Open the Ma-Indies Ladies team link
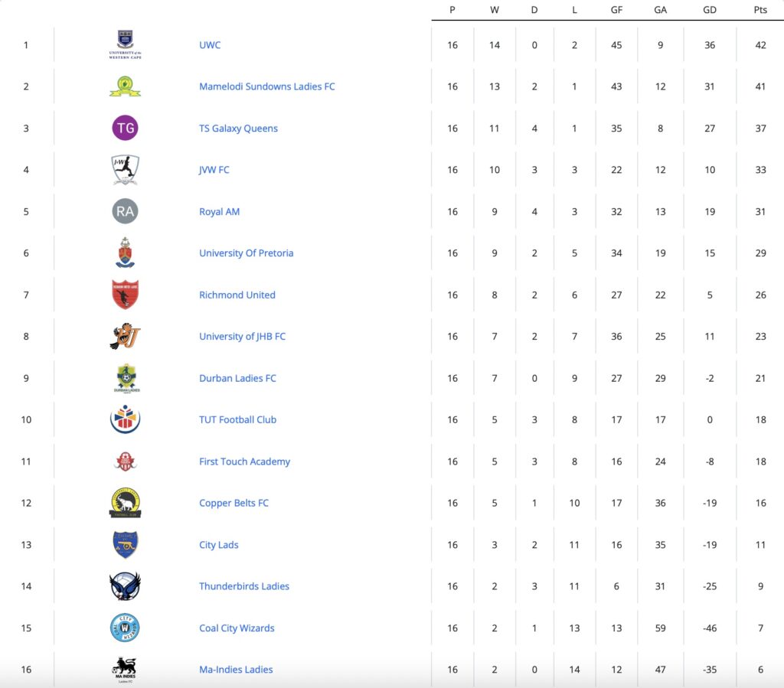This screenshot has height=688, width=784. click(236, 670)
